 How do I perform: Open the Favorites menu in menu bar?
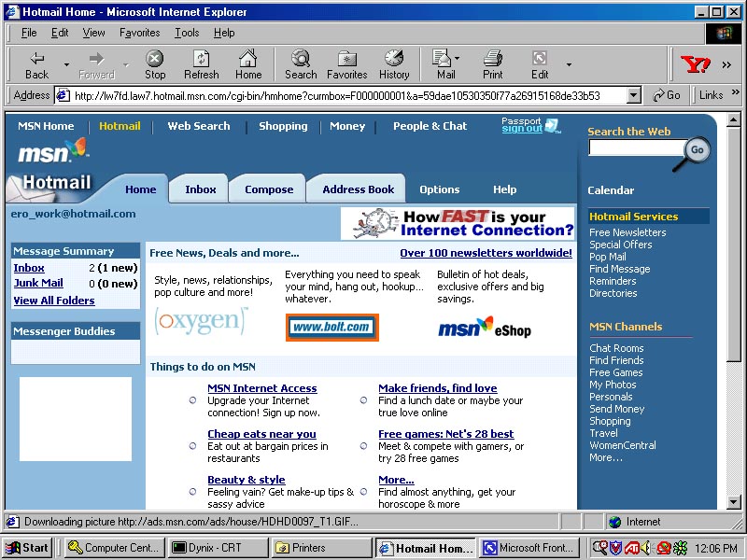(x=139, y=33)
